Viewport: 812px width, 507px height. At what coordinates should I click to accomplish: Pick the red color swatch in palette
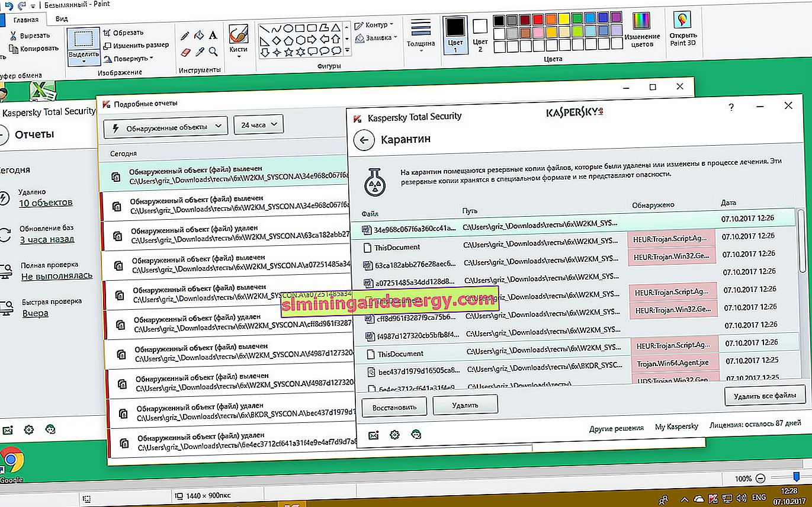538,19
